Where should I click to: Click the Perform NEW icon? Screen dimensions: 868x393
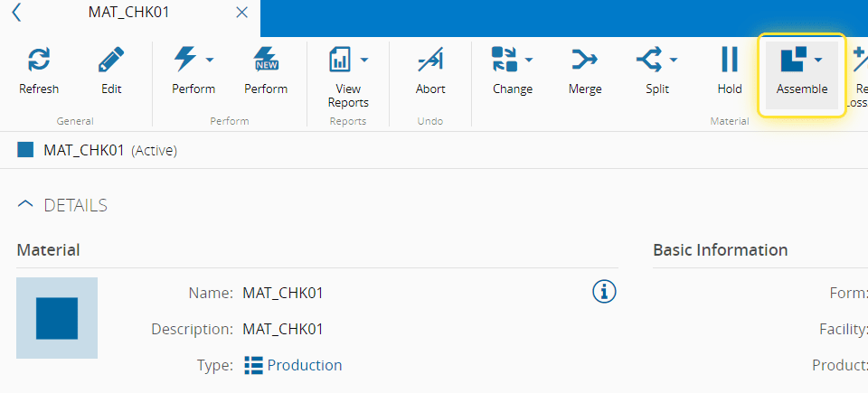click(x=266, y=61)
